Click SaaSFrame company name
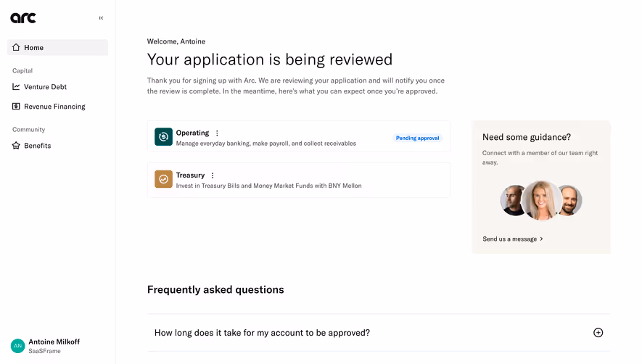Viewport: 642px width, 364px height. (x=44, y=351)
